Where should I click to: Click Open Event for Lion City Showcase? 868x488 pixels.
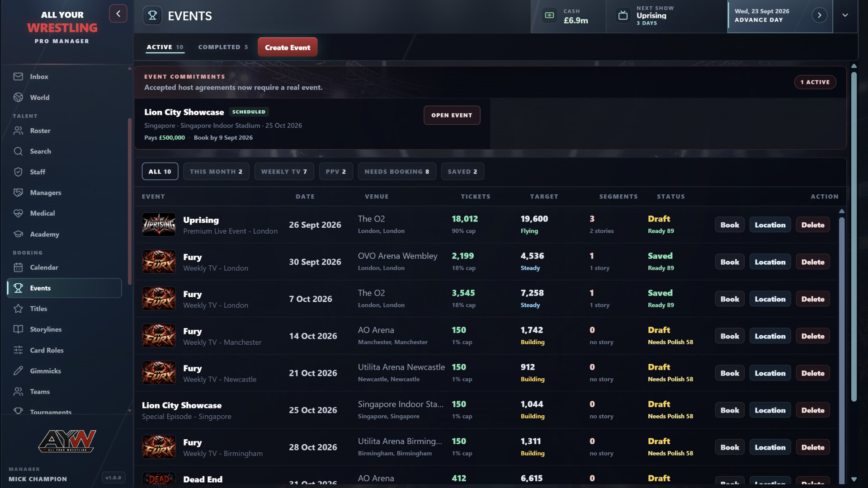point(452,115)
